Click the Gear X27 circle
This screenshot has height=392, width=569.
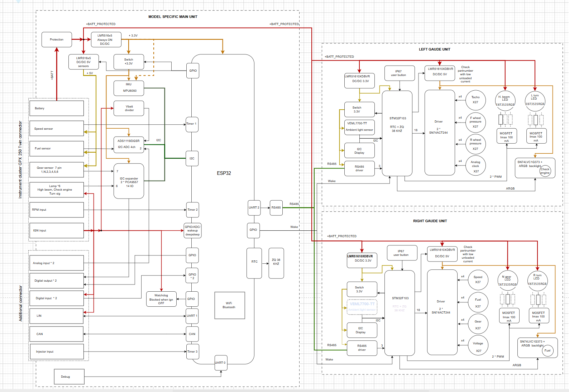pos(478,324)
